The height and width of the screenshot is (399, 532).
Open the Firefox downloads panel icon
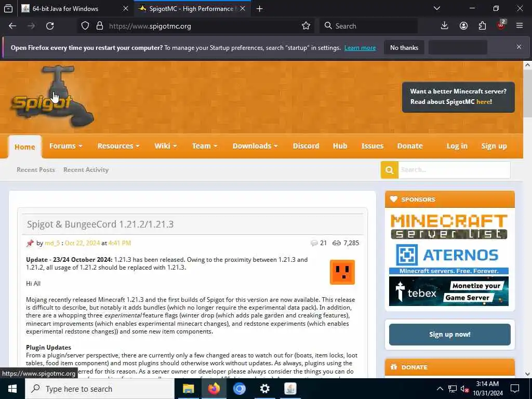(x=445, y=26)
